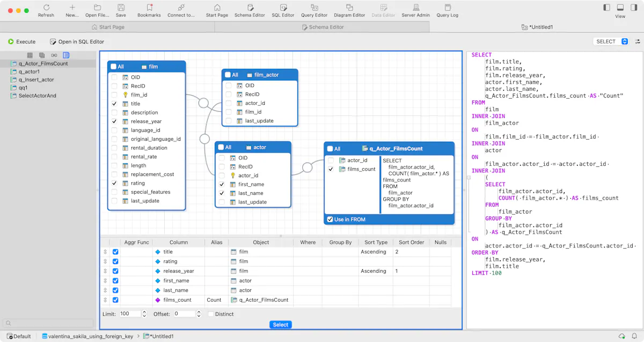The width and height of the screenshot is (644, 342).
Task: Toggle the All checkbox in film_actor table
Action: (228, 75)
